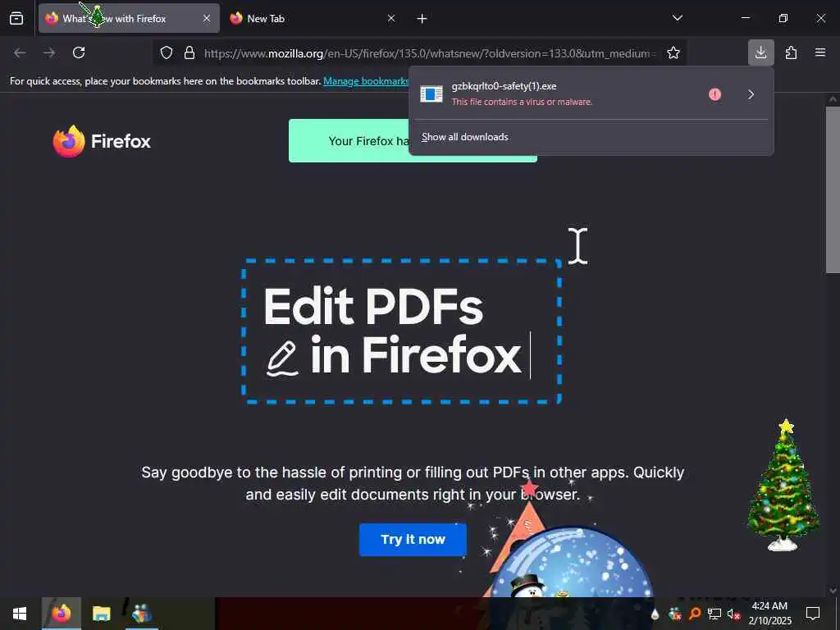840x630 pixels.
Task: Click the orange magnifier tray icon
Action: pyautogui.click(x=695, y=614)
